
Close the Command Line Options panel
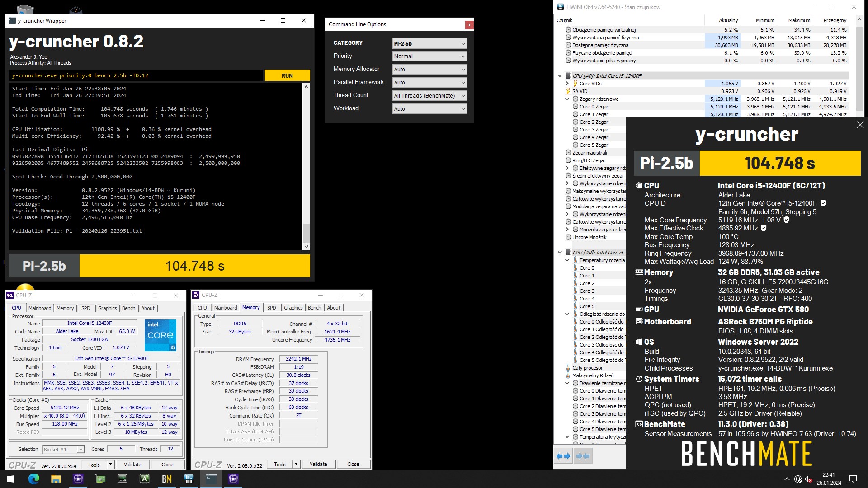click(469, 25)
